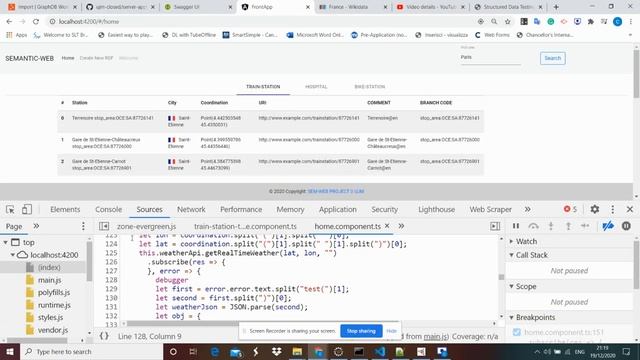Viewport: 640px width, 360px height.
Task: Pretty print the source with braces icon
Action: (x=104, y=336)
